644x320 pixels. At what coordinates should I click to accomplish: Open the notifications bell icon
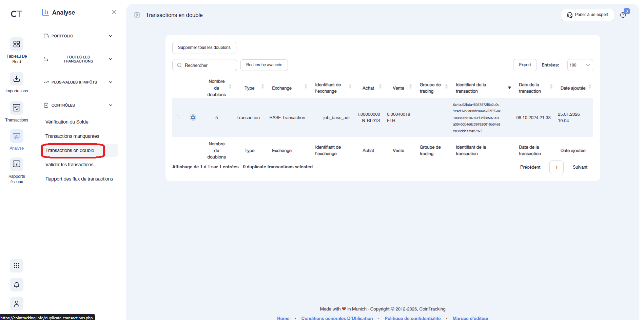16,284
